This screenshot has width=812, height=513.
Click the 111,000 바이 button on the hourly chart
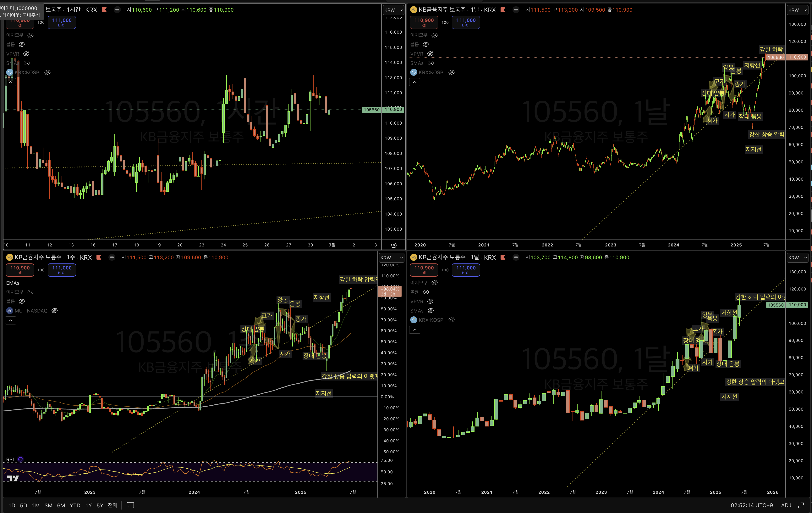point(62,22)
